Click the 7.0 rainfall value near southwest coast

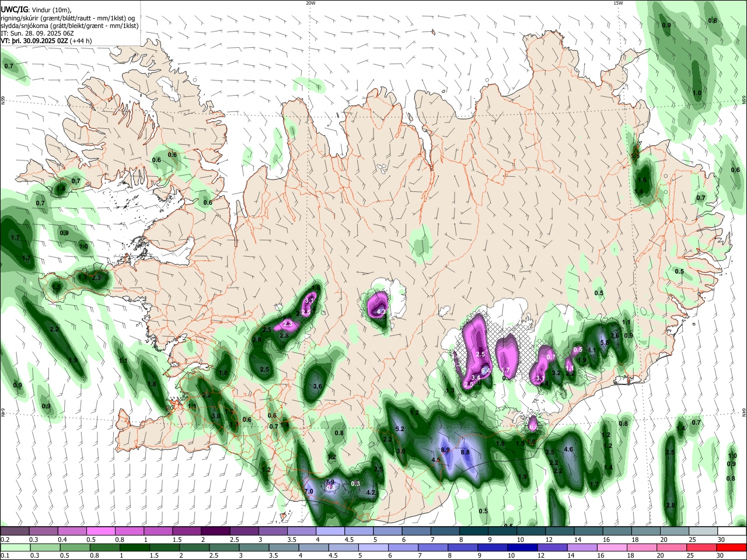tap(309, 492)
